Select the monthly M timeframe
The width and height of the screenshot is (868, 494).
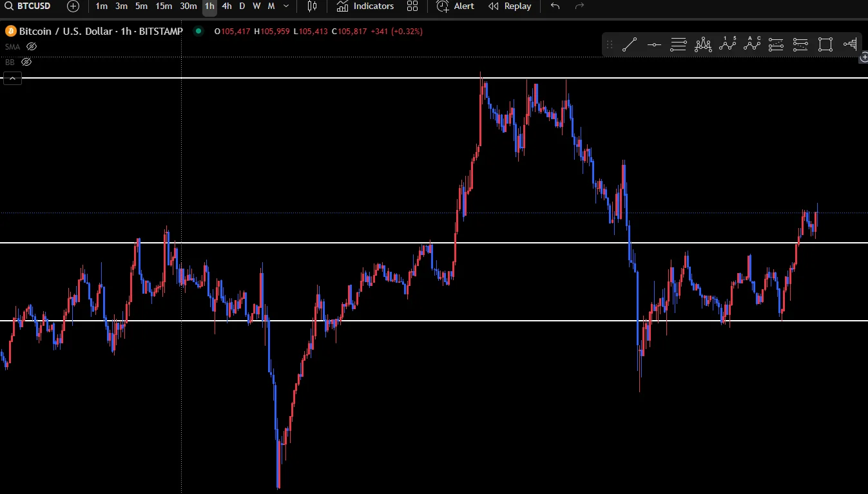coord(271,6)
